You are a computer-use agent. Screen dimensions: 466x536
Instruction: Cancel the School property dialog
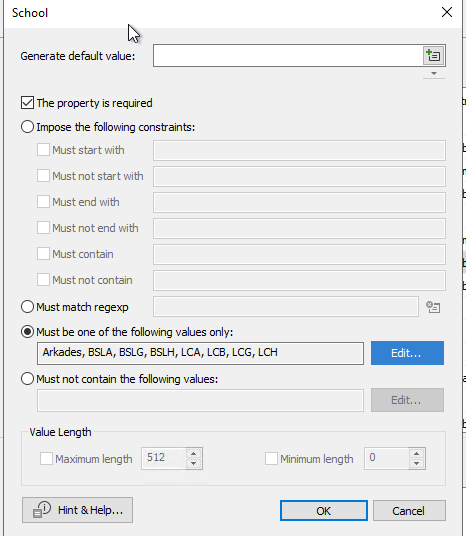409,511
